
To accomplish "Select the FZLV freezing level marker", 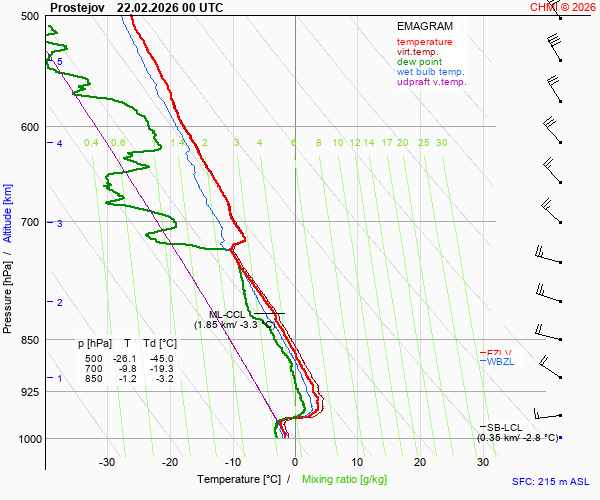I will click(497, 352).
